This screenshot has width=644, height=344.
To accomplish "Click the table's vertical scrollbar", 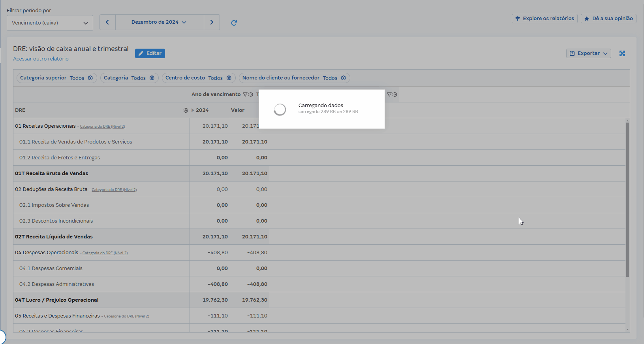I will (x=627, y=198).
